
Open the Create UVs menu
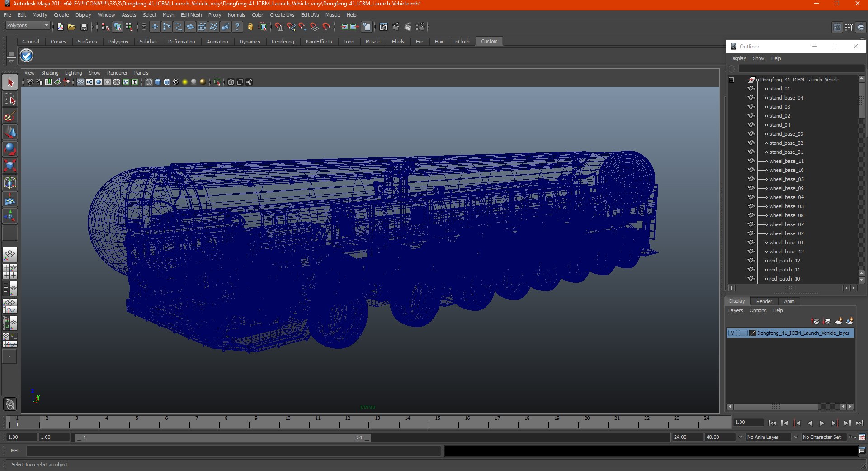pyautogui.click(x=282, y=15)
